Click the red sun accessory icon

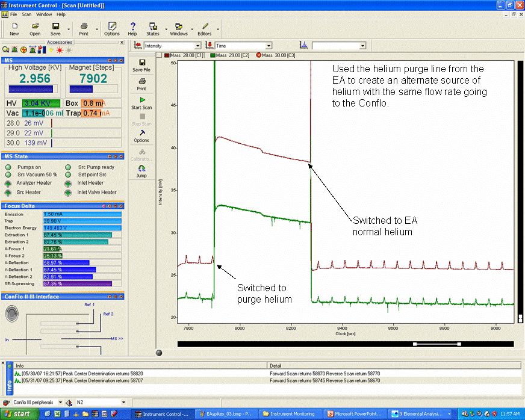pos(60,50)
